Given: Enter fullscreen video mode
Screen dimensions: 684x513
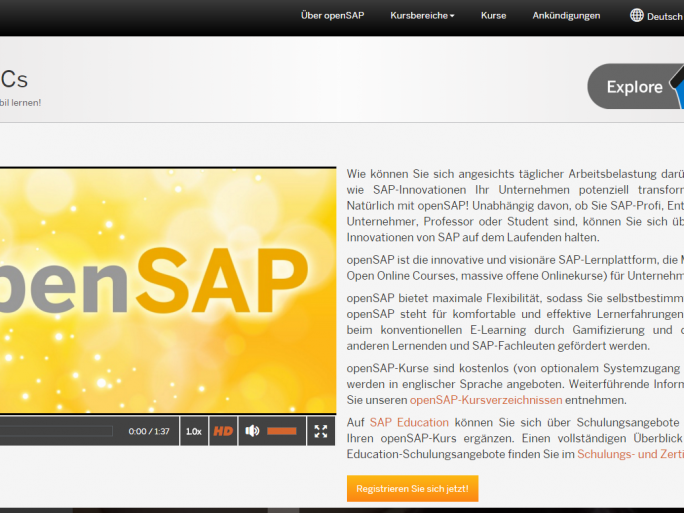Looking at the screenshot, I should 321,431.
